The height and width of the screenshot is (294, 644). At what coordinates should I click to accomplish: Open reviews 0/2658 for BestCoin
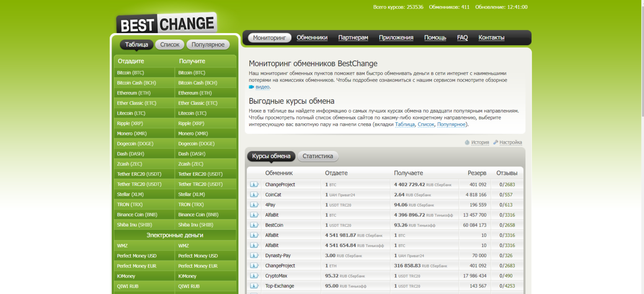507,225
